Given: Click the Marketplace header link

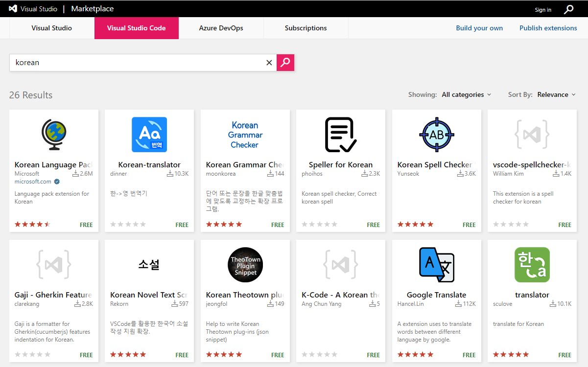Looking at the screenshot, I should (93, 9).
